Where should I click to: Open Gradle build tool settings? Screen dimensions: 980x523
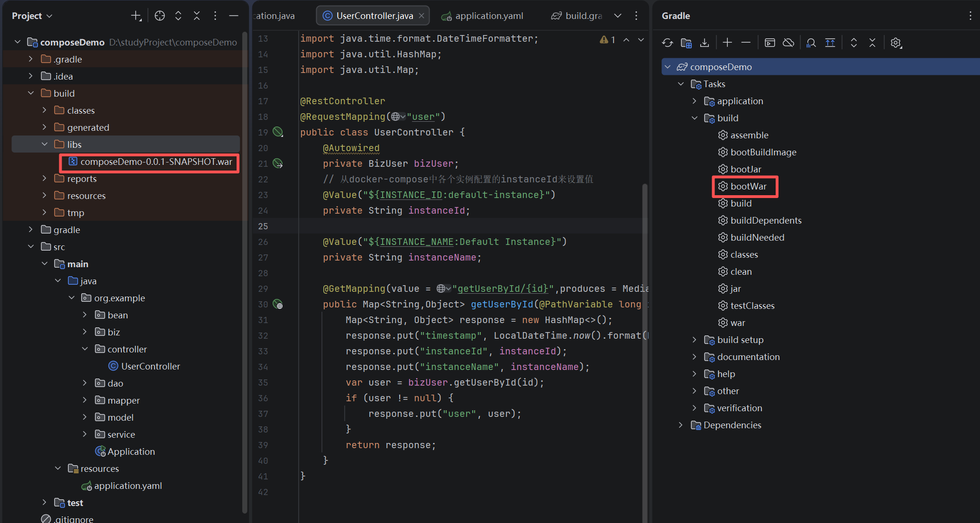pyautogui.click(x=896, y=43)
